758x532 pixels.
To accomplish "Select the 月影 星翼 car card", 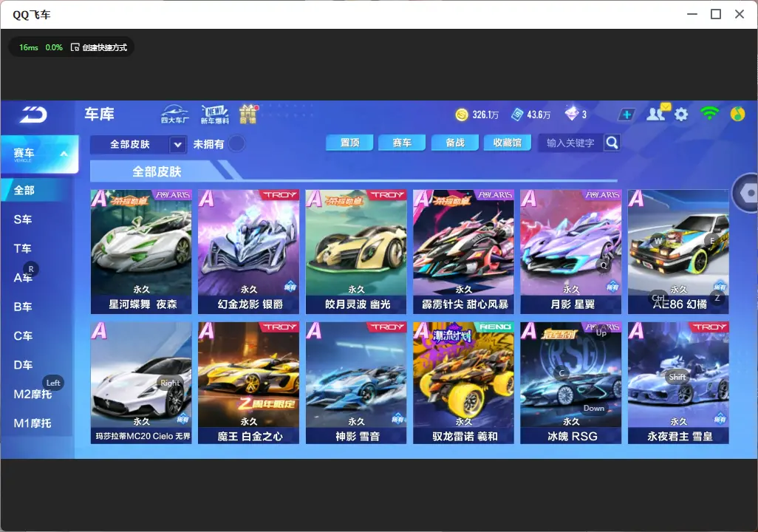I will (571, 251).
